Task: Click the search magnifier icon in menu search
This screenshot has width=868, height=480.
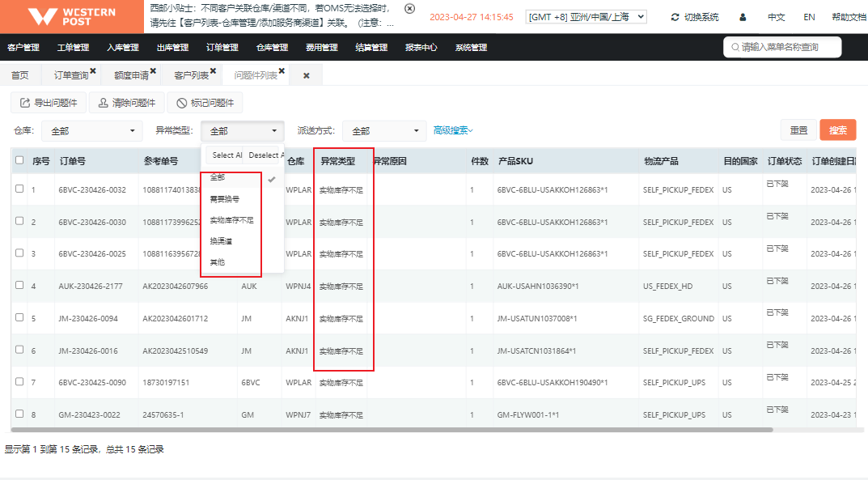Action: pos(735,47)
